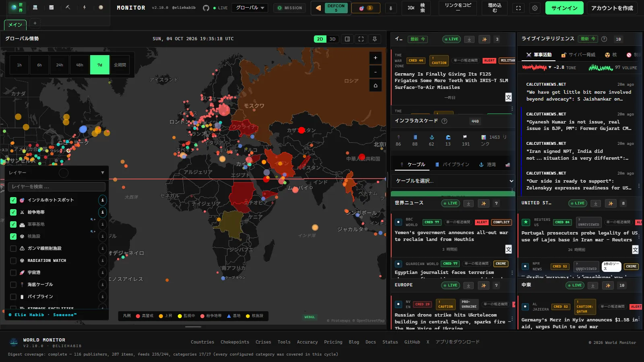Image resolution: width=644 pixels, height=362 pixels.
Task: Enable the ガンマ線照射施設 layer
Action: coord(13,248)
